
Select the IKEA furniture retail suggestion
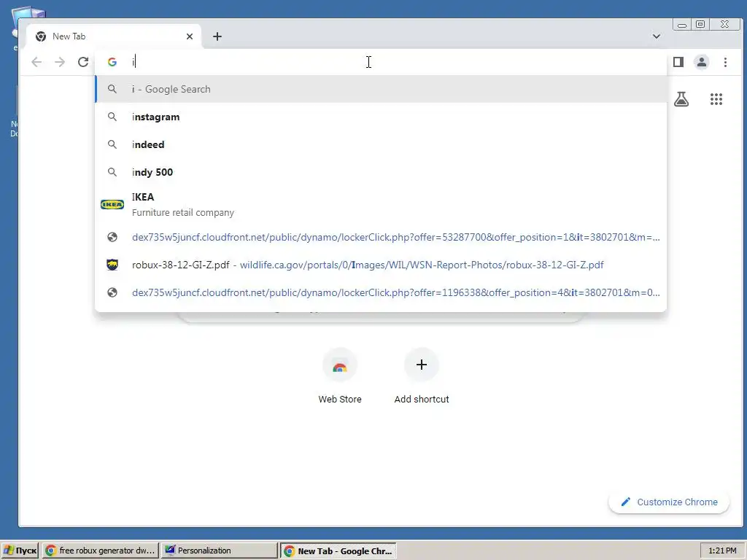381,204
